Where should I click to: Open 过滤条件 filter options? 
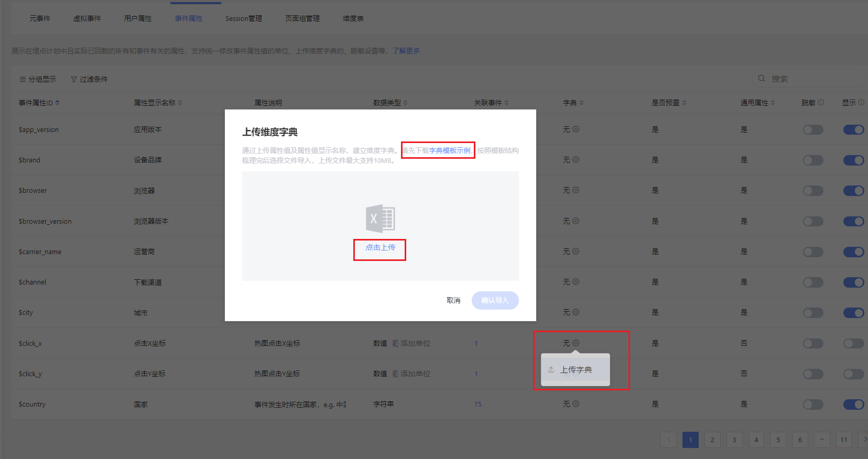(89, 79)
